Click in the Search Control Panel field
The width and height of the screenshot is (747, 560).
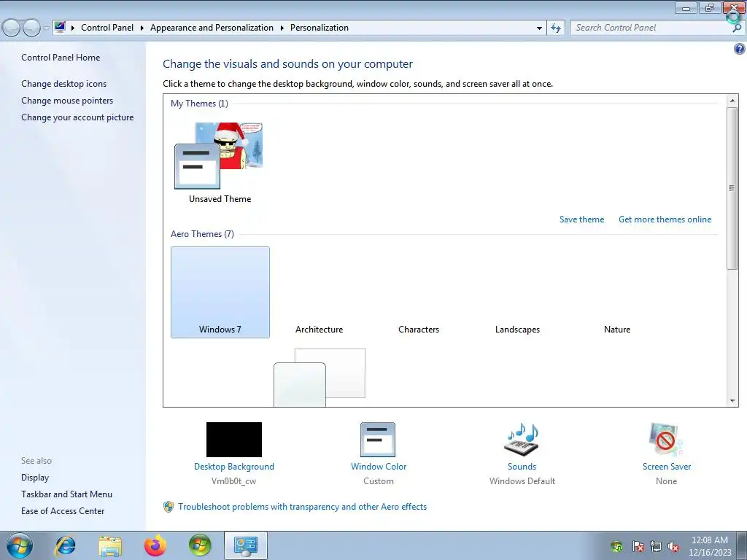pyautogui.click(x=650, y=28)
